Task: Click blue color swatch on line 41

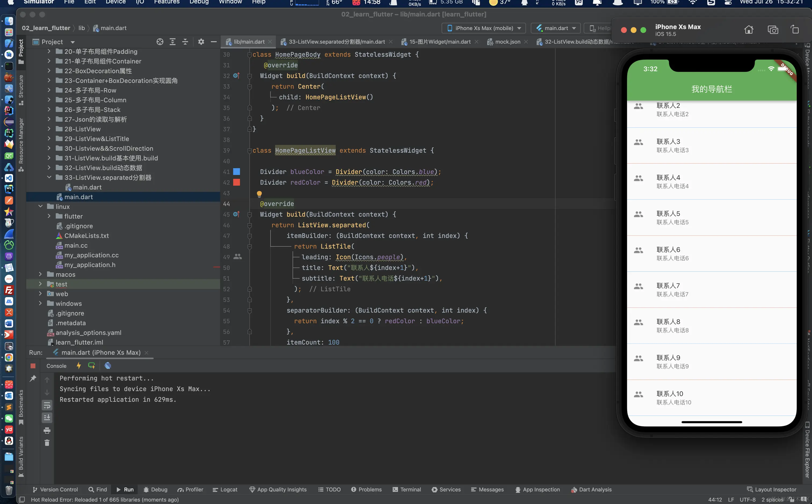Action: 236,172
